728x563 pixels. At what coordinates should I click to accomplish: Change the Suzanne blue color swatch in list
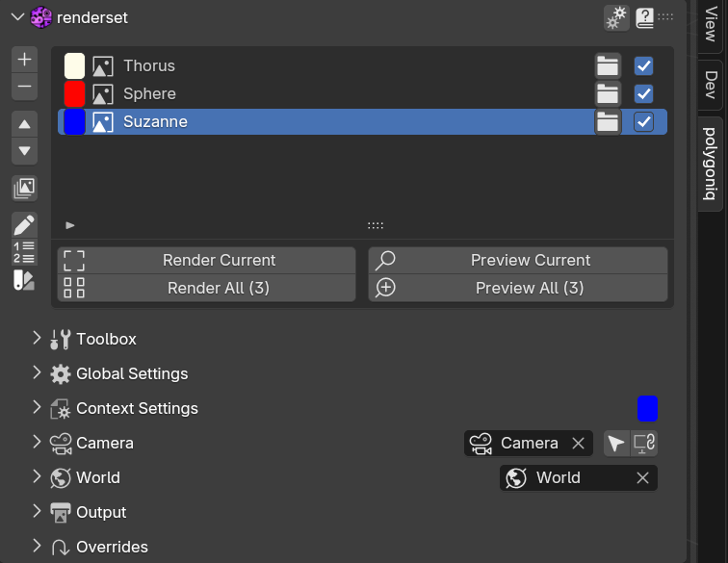(74, 122)
